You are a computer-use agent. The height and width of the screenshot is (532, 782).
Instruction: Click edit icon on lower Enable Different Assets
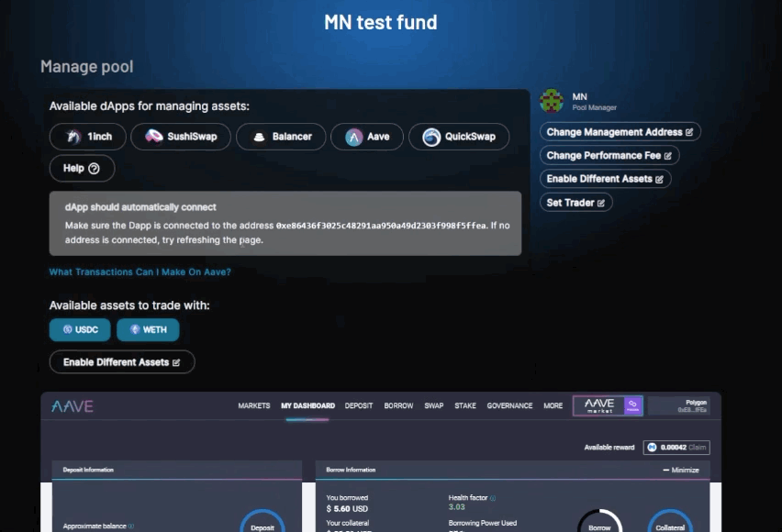point(176,363)
